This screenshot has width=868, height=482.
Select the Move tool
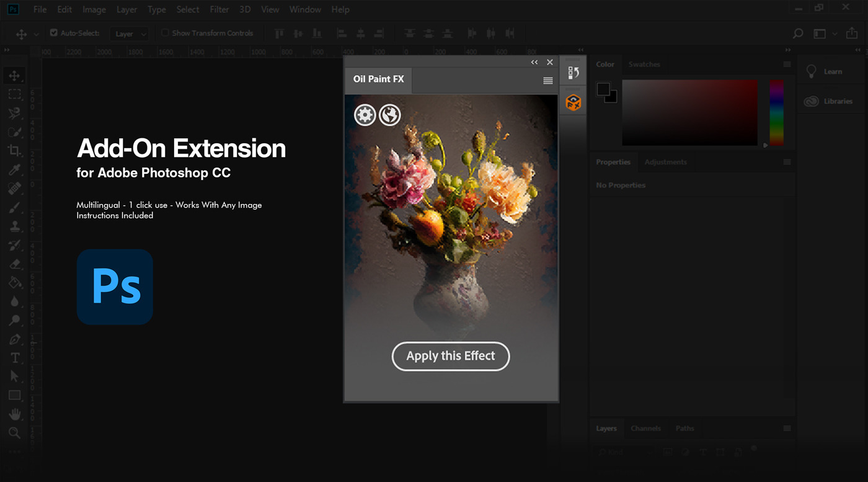(x=14, y=75)
